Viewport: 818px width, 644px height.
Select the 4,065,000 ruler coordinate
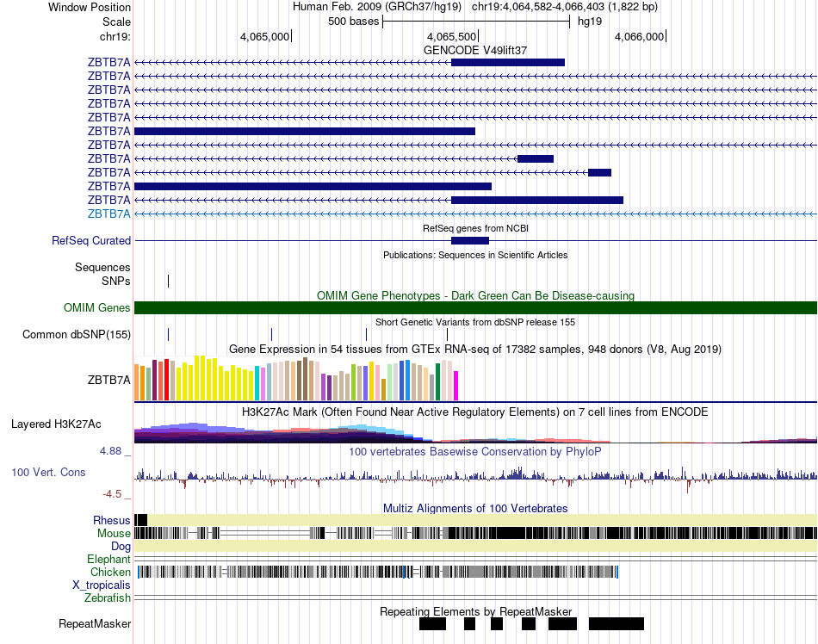(x=264, y=36)
